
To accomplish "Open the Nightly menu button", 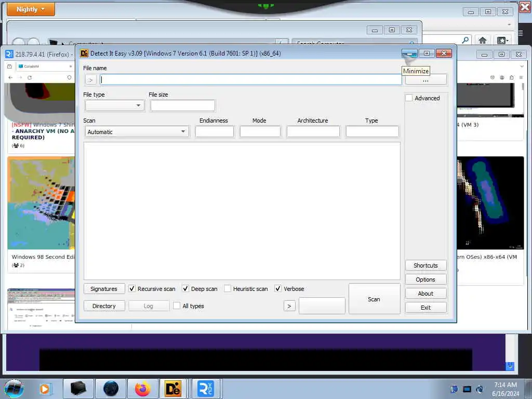I will click(31, 9).
